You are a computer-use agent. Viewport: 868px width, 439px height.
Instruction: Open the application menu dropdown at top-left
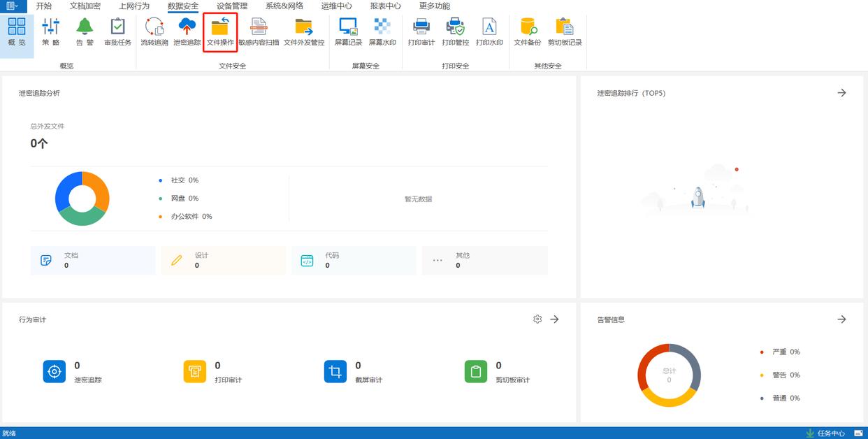[12, 6]
